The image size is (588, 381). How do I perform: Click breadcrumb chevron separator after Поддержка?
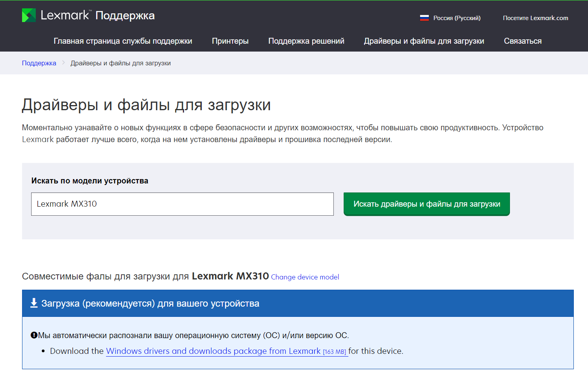tap(63, 63)
